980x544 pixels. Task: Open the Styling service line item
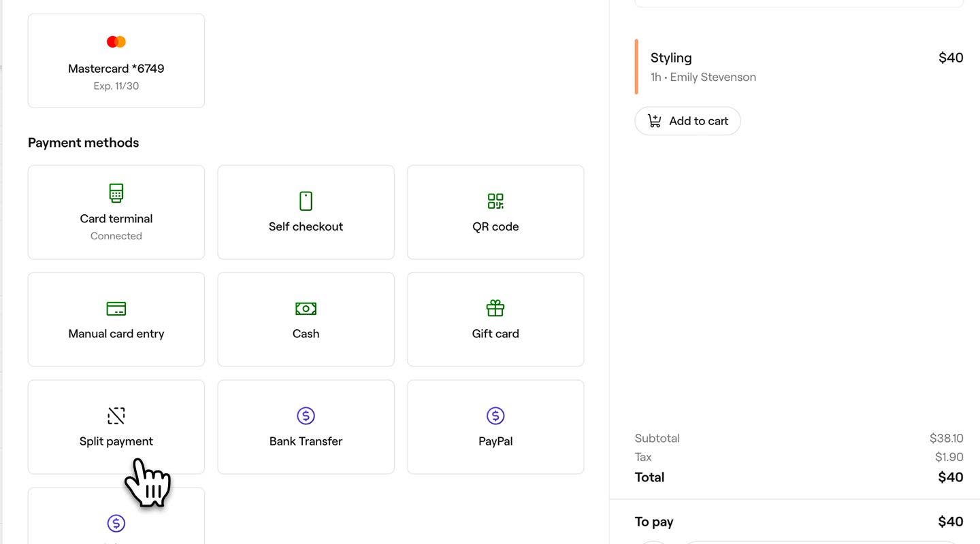(671, 58)
